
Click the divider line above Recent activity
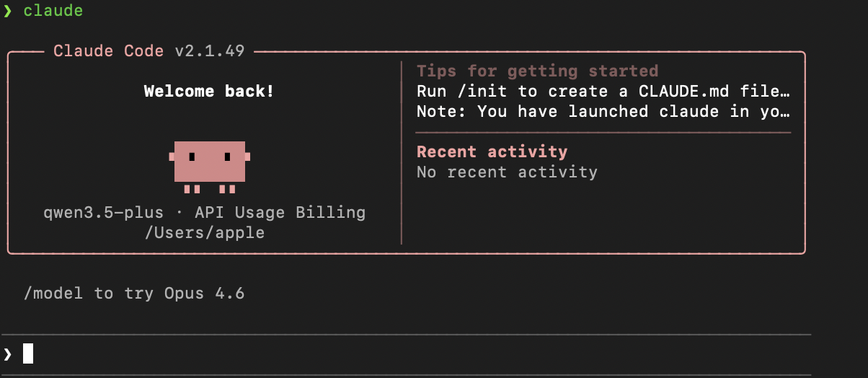(603, 133)
